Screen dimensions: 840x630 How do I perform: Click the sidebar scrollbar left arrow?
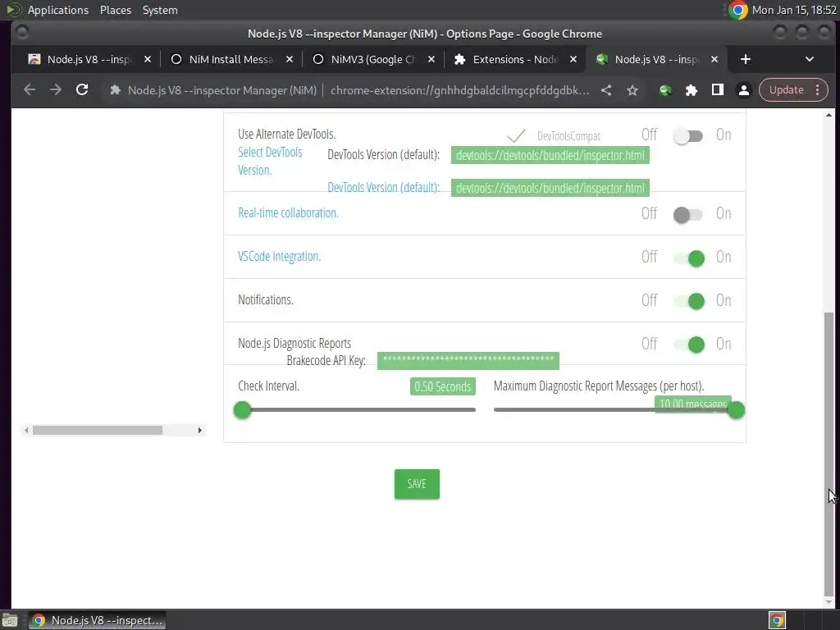coord(26,430)
